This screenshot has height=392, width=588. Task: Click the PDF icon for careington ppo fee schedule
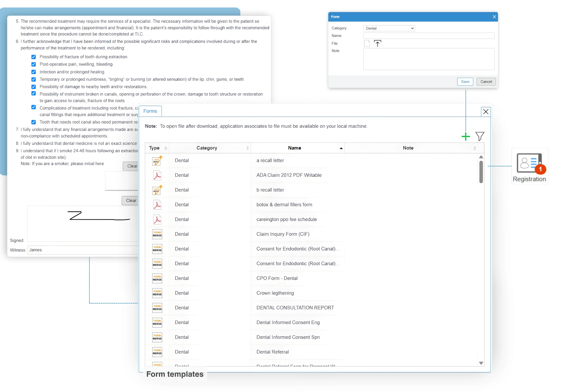157,219
